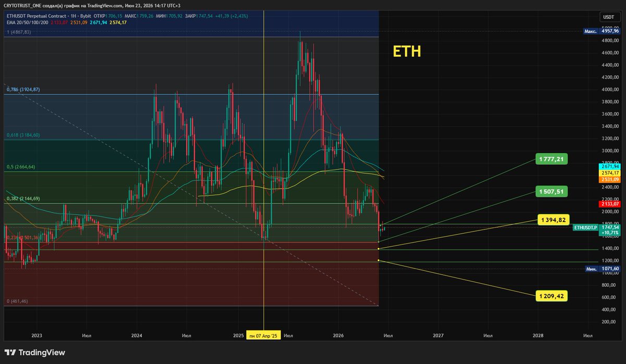626x364 pixels.
Task: Click the cyan 2671,94 axis price tag
Action: pos(609,166)
